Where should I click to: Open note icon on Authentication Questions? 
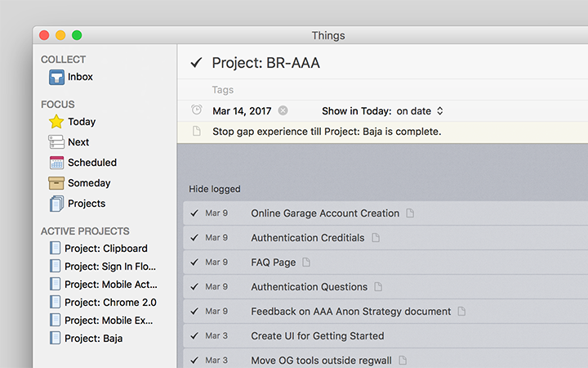click(x=378, y=286)
